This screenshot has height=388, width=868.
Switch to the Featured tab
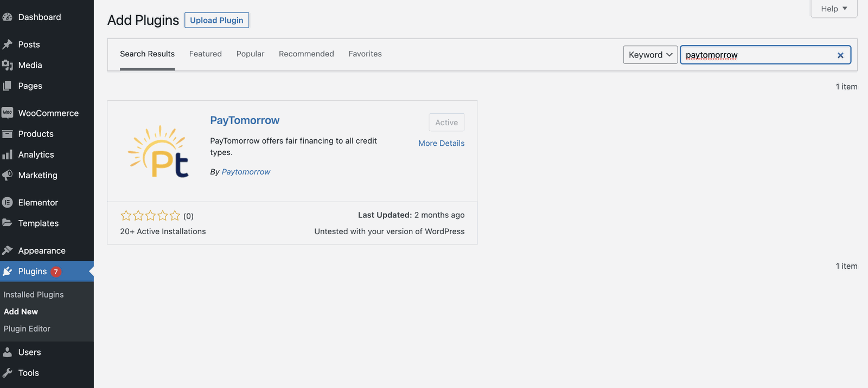tap(206, 54)
